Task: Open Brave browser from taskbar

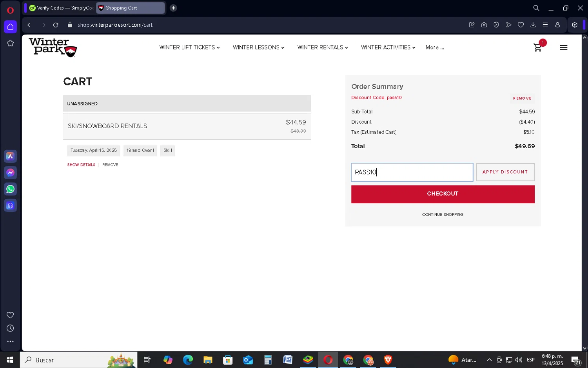Action: tap(388, 360)
